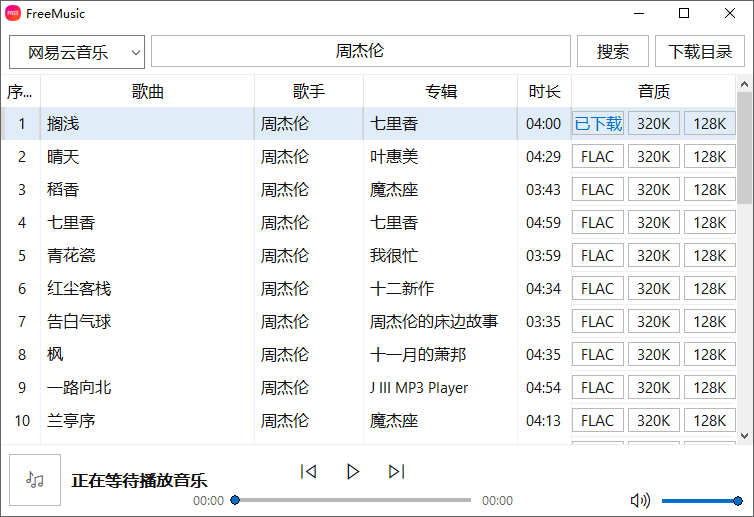Viewport: 754px width, 517px height.
Task: Sort by the 时长 column header
Action: 544,91
